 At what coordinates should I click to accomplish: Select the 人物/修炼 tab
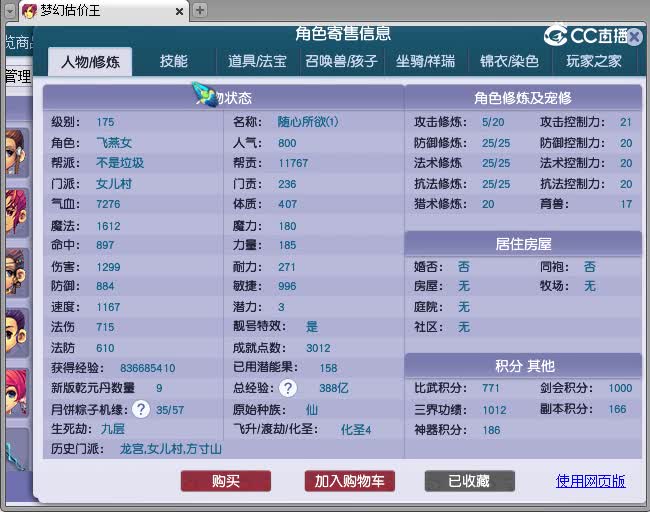tap(90, 62)
